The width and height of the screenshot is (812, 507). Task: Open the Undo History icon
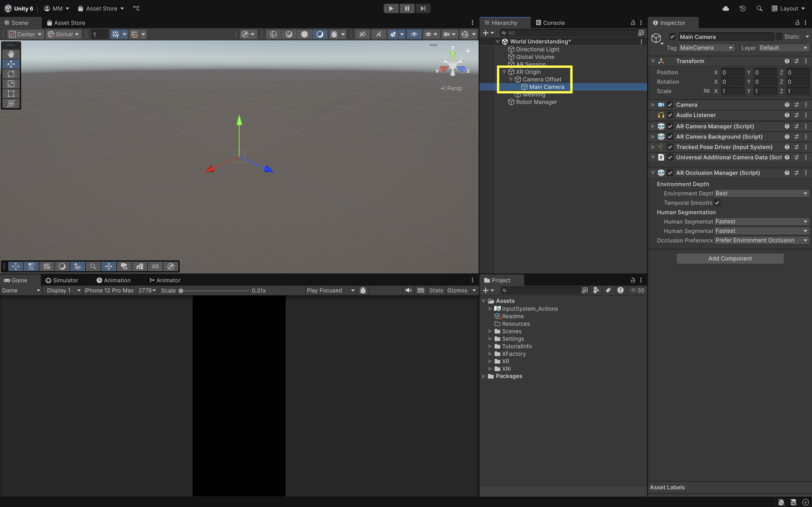(x=742, y=8)
